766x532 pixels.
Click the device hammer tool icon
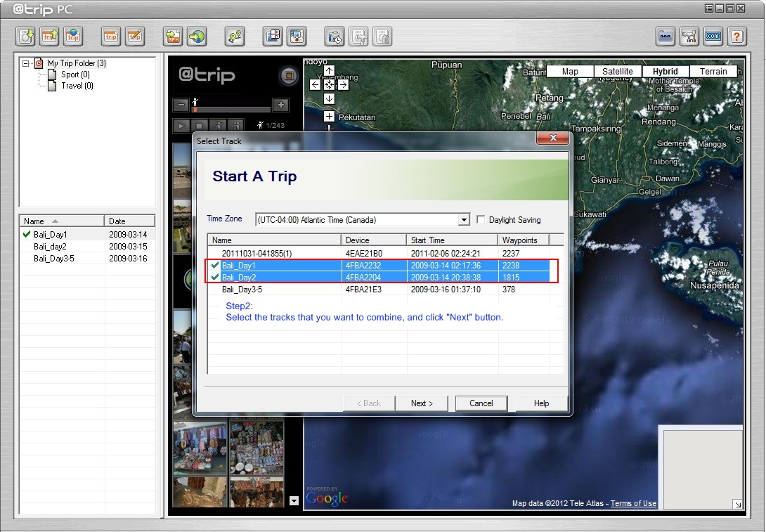[x=358, y=37]
